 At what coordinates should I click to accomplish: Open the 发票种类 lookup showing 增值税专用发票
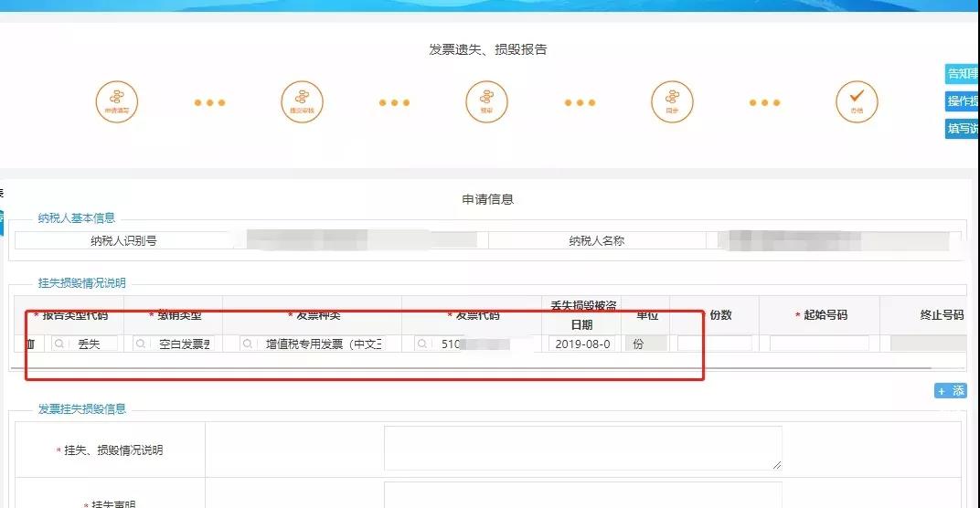coord(248,344)
